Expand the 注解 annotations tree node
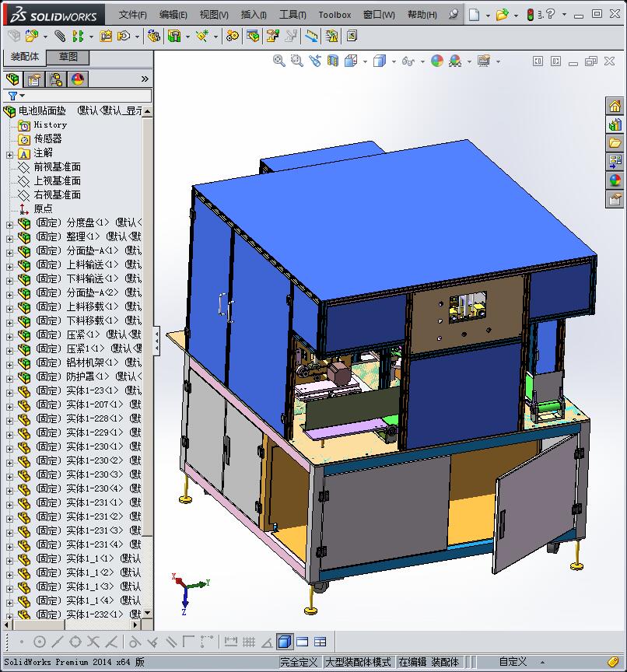The height and width of the screenshot is (672, 627). point(9,154)
